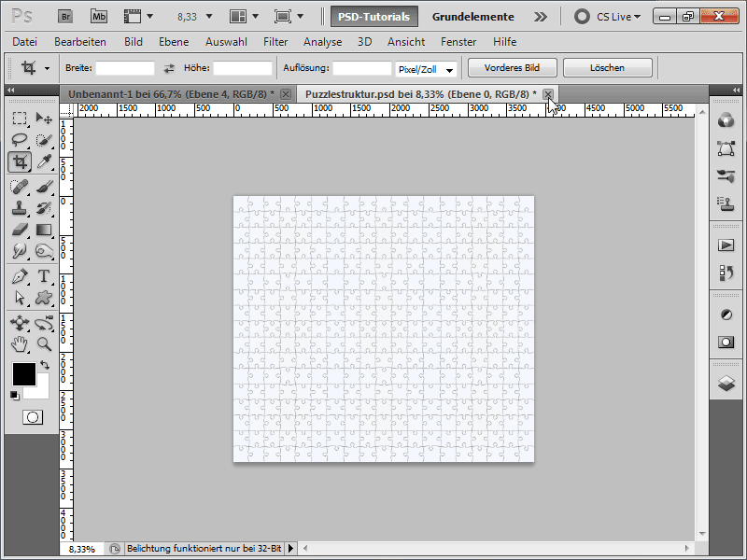Switch to the Grundelemente workspace
This screenshot has height=560, width=747.
[x=473, y=17]
